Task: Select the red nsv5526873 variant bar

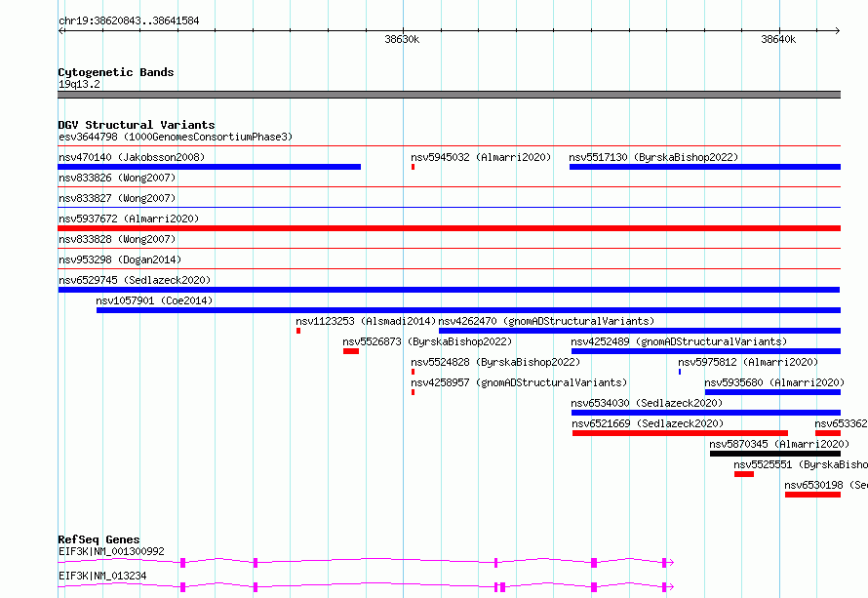Action: (x=351, y=351)
